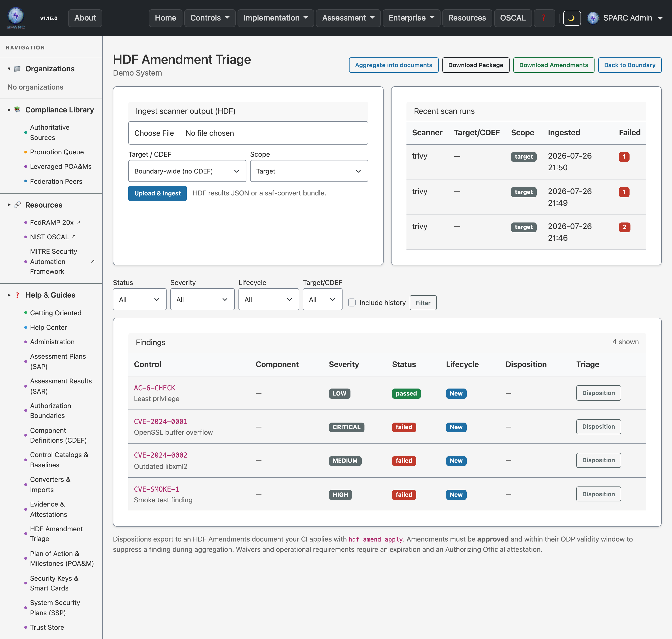Open the Promotion Queue sidebar link
672x639 pixels.
57,152
